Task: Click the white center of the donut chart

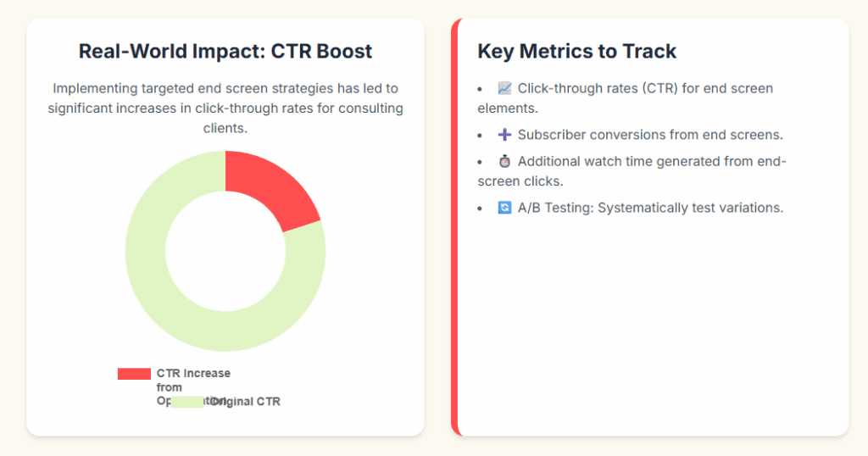Action: point(225,251)
